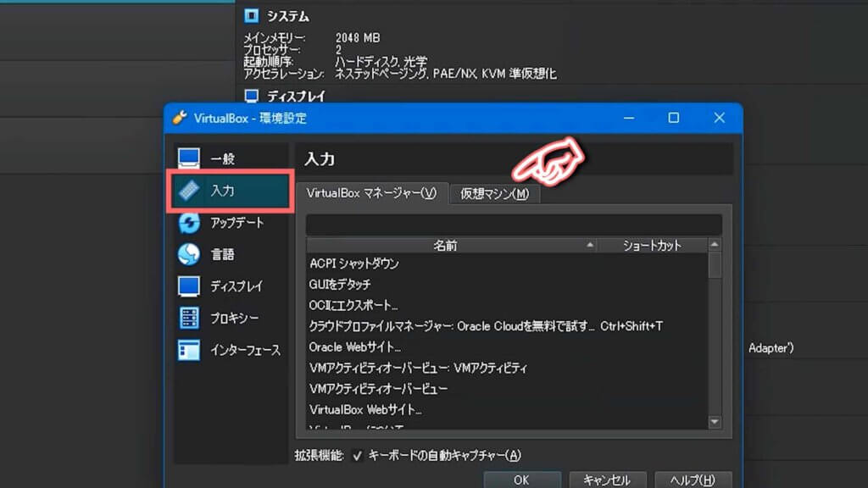Minimize the 環境設定 dialog
Screen dimensions: 868x488
629,118
